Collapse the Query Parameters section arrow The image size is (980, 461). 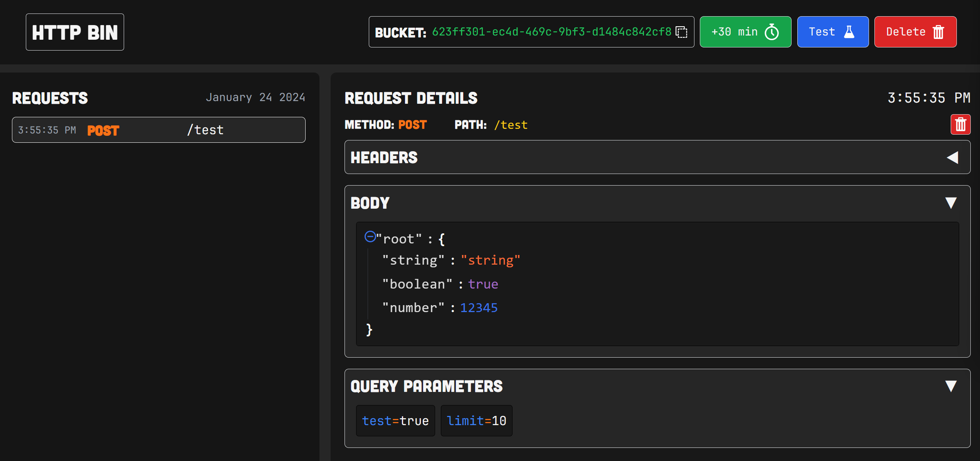pyautogui.click(x=951, y=386)
